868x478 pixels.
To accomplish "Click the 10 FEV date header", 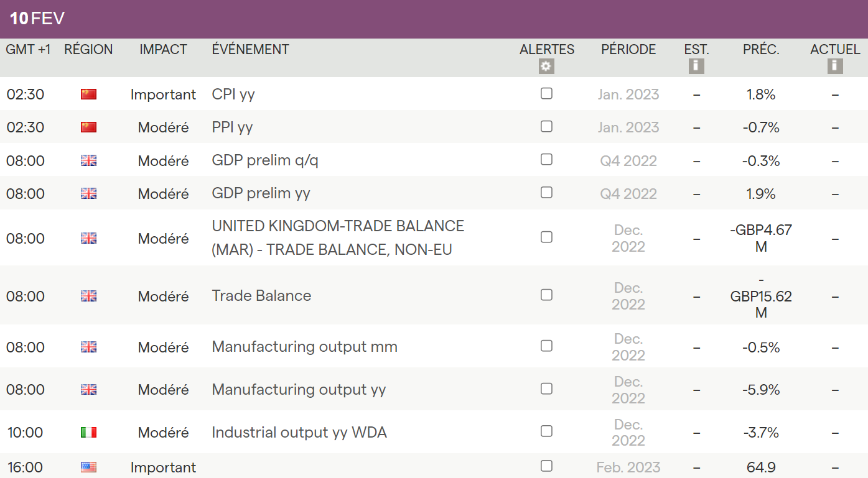I will click(x=37, y=19).
